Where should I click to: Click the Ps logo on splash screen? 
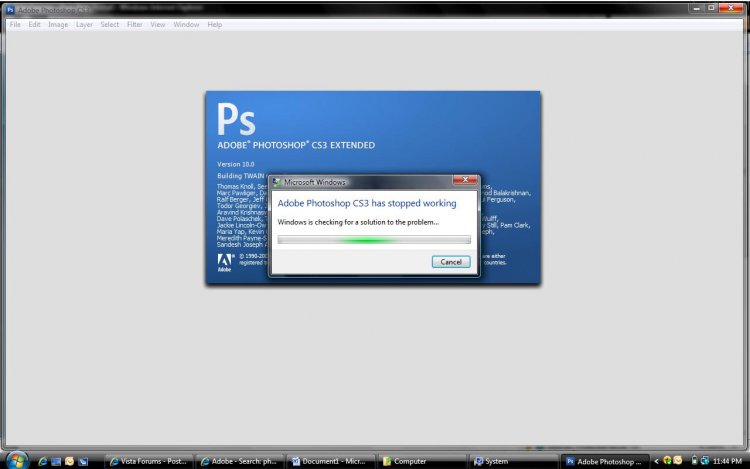236,119
